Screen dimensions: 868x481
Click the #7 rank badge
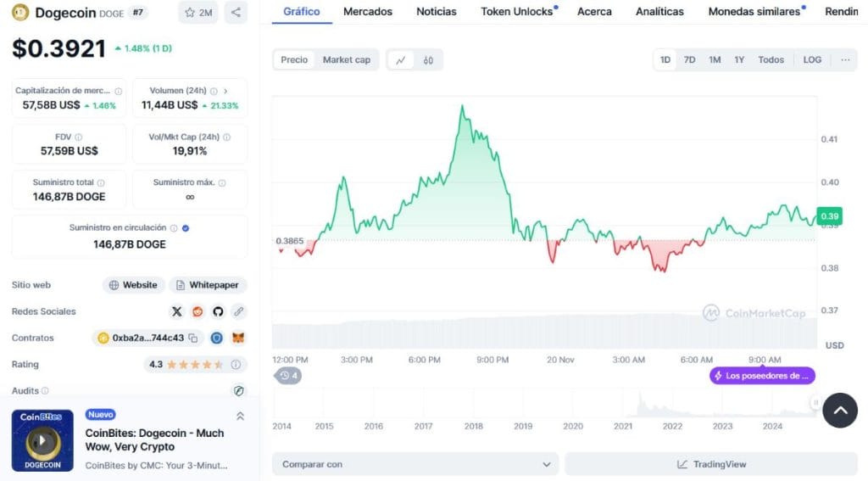click(x=138, y=12)
